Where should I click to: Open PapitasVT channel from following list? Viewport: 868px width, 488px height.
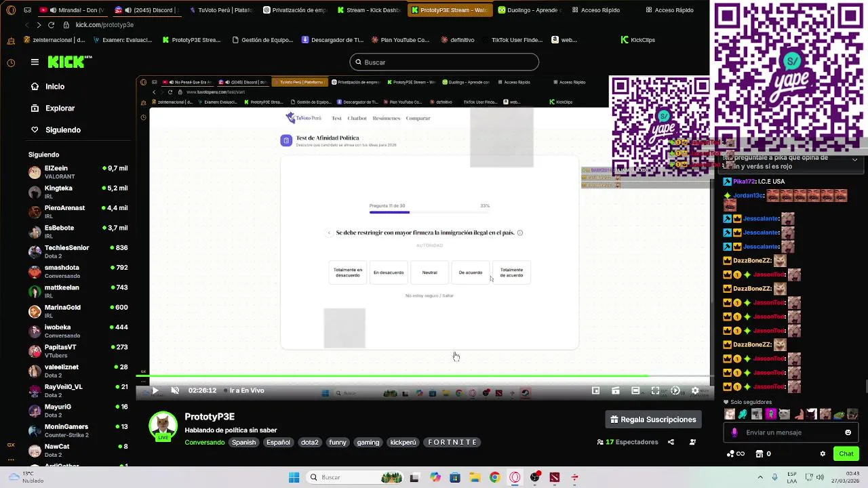[x=78, y=350]
